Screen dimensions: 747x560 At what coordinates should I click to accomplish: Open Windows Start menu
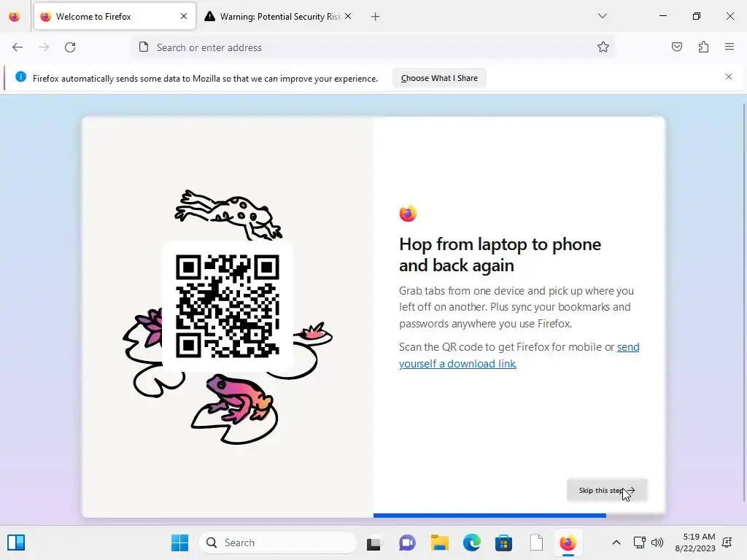coord(179,542)
